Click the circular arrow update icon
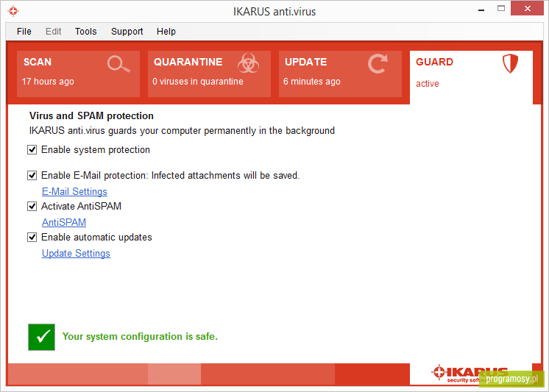Image resolution: width=549 pixels, height=392 pixels. [x=378, y=64]
